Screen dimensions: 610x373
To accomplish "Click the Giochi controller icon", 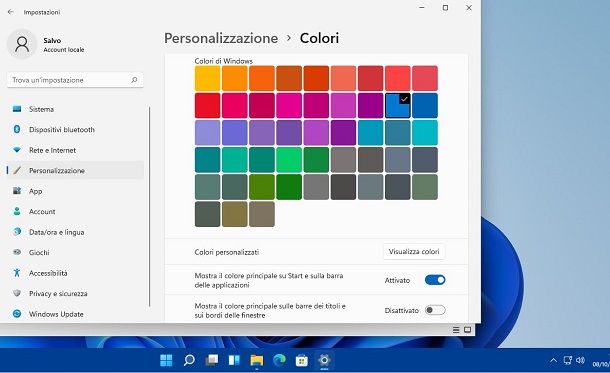I will 17,252.
